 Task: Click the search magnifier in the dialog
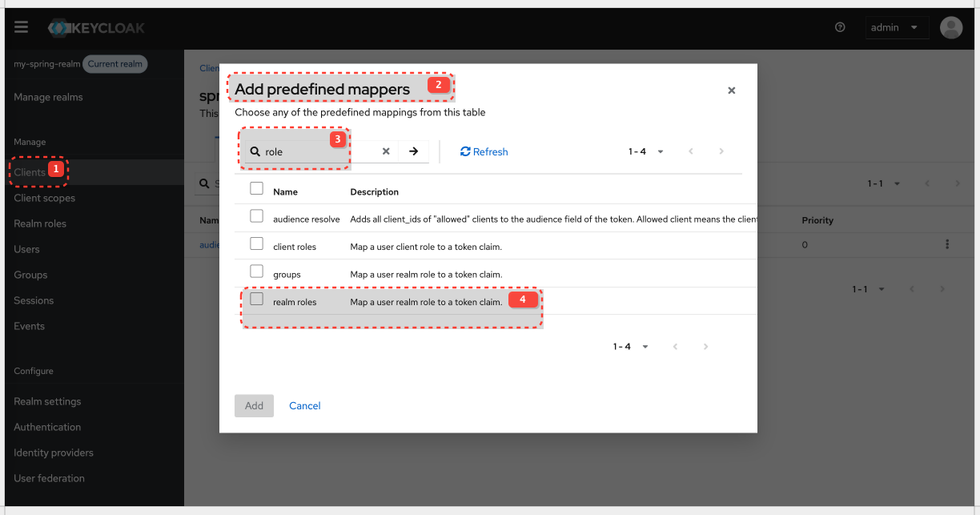[x=256, y=151]
